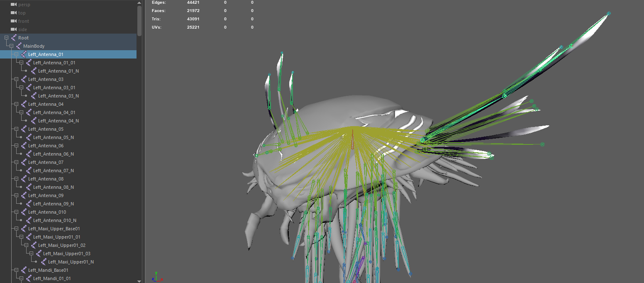Collapse the MainBody node

11,46
